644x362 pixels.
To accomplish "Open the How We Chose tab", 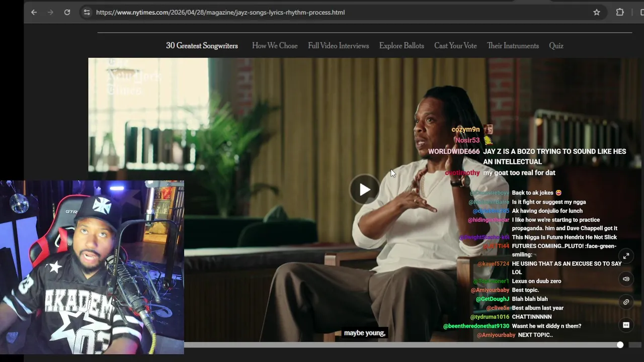I will tap(275, 46).
